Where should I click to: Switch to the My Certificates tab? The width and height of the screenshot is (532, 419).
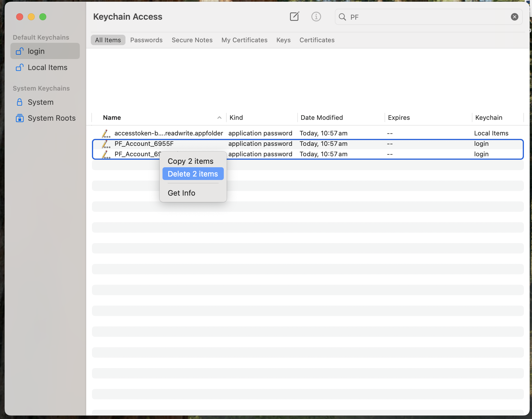pos(244,40)
